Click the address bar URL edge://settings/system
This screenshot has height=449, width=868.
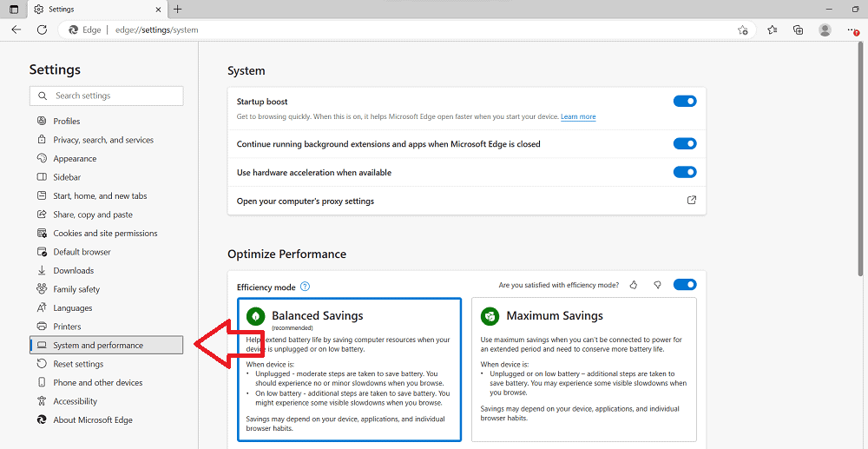click(x=156, y=30)
